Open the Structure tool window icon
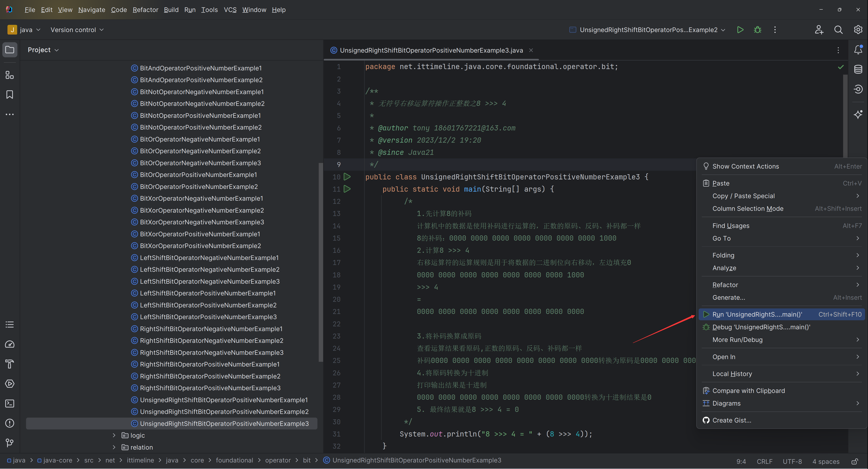Image resolution: width=868 pixels, height=469 pixels. coord(10,75)
